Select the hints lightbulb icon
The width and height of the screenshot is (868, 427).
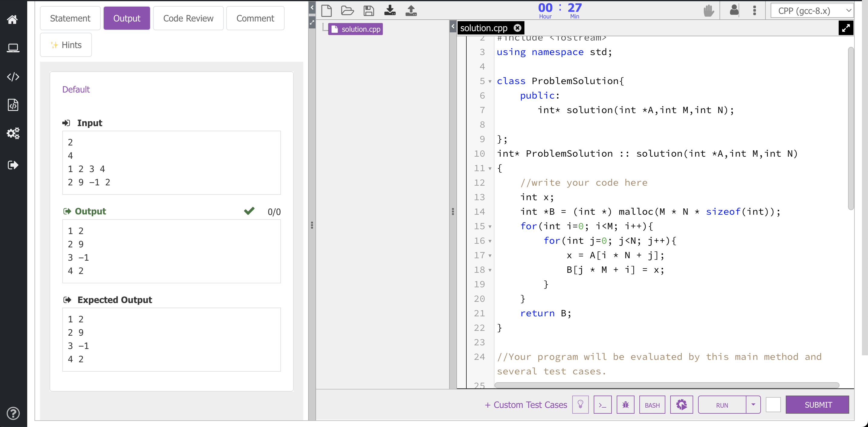[581, 405]
